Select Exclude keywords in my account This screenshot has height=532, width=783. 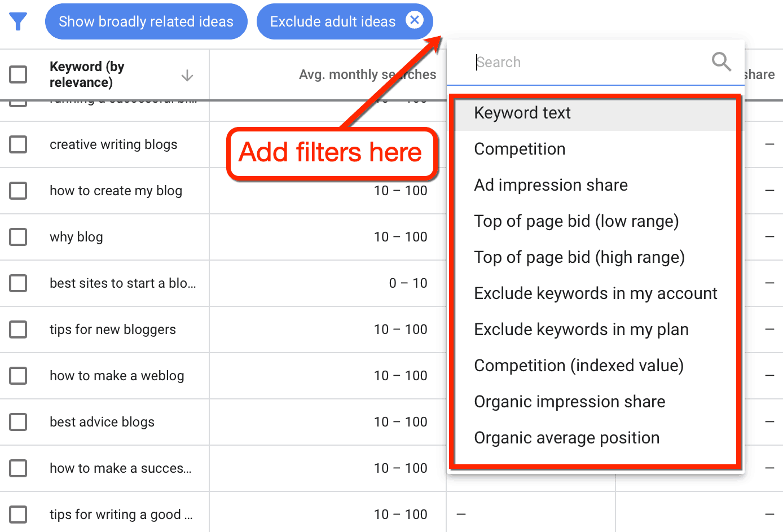tap(596, 293)
